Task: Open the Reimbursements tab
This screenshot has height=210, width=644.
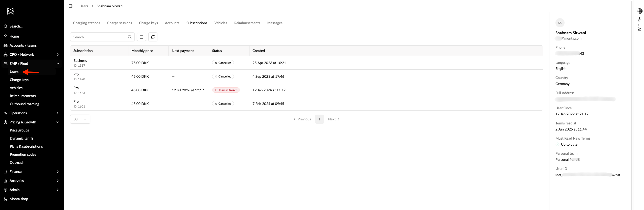Action: tap(247, 23)
